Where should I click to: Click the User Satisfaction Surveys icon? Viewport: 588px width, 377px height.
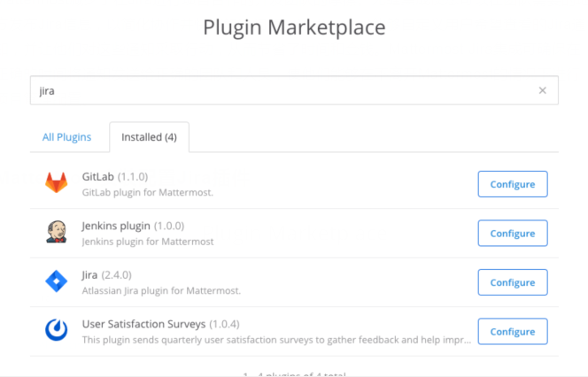click(x=57, y=330)
